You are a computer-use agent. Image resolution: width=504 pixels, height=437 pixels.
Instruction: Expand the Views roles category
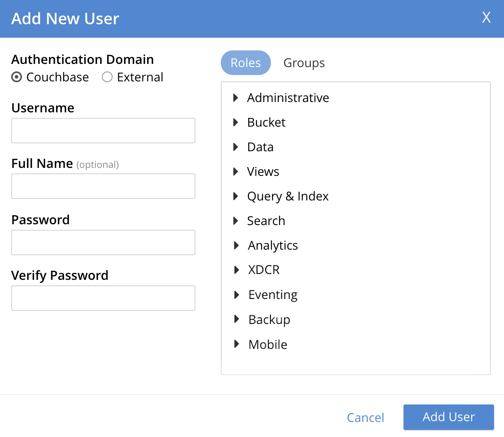pos(236,171)
